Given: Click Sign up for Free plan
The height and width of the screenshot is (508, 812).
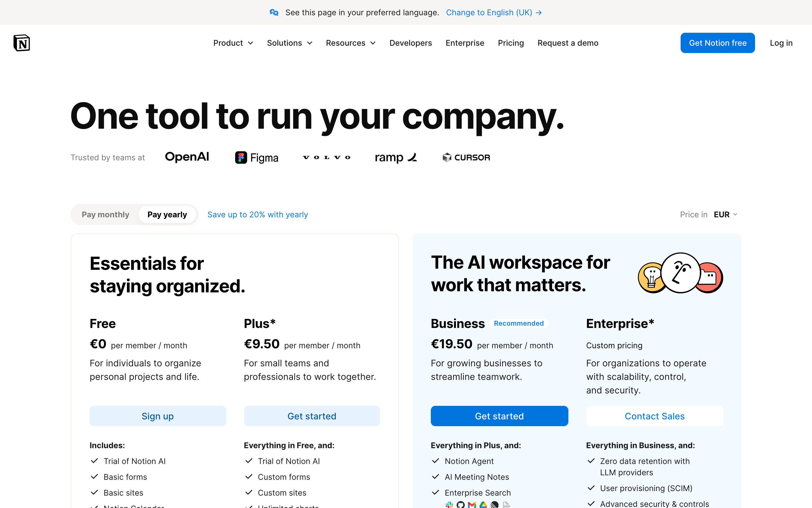Looking at the screenshot, I should (158, 416).
